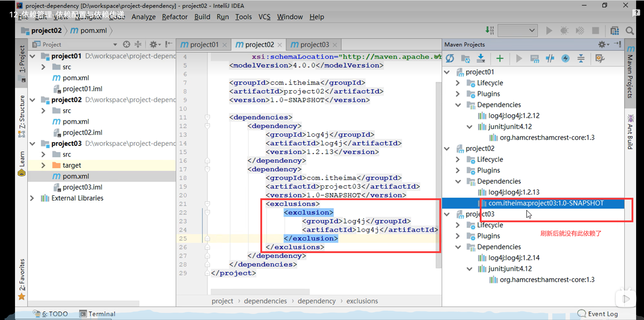Viewport: 644px width, 320px height.
Task: Toggle fold marker on exclusions line 21
Action: [207, 204]
